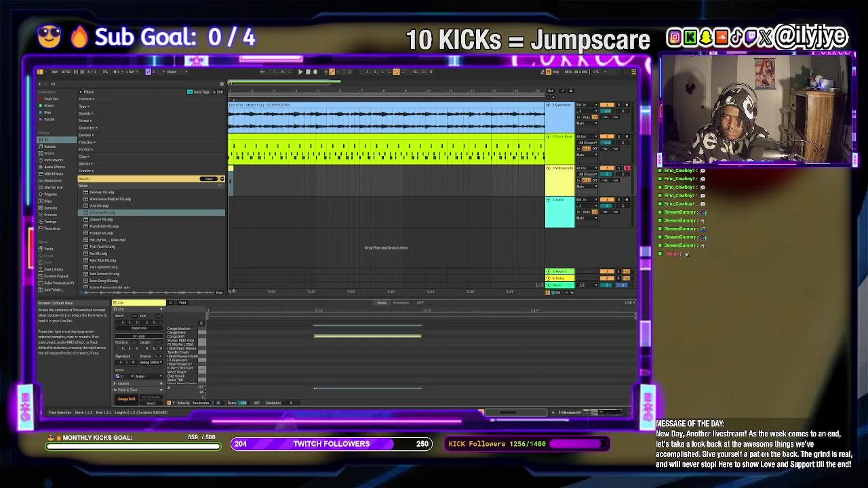Click the Clear button in Results bar
Screen dimensions: 868x488
coord(208,179)
